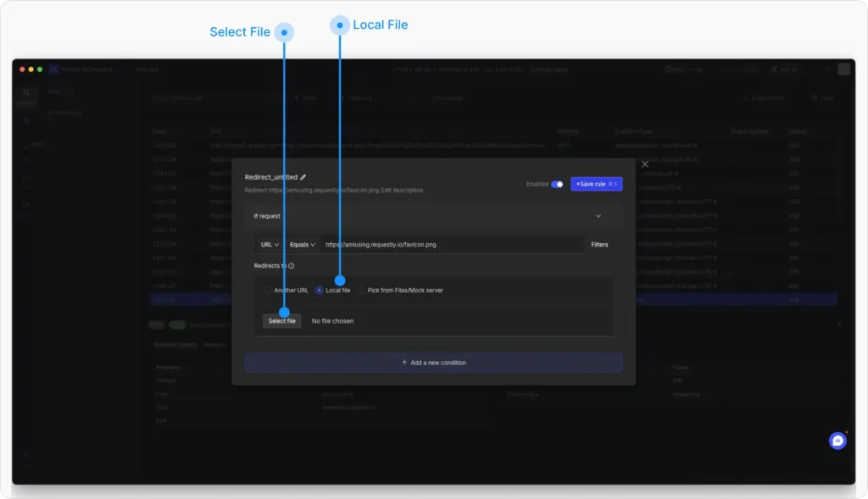Viewport: 868px width, 499px height.
Task: Disable the Enabled toggle for the redirect rule
Action: tap(558, 183)
